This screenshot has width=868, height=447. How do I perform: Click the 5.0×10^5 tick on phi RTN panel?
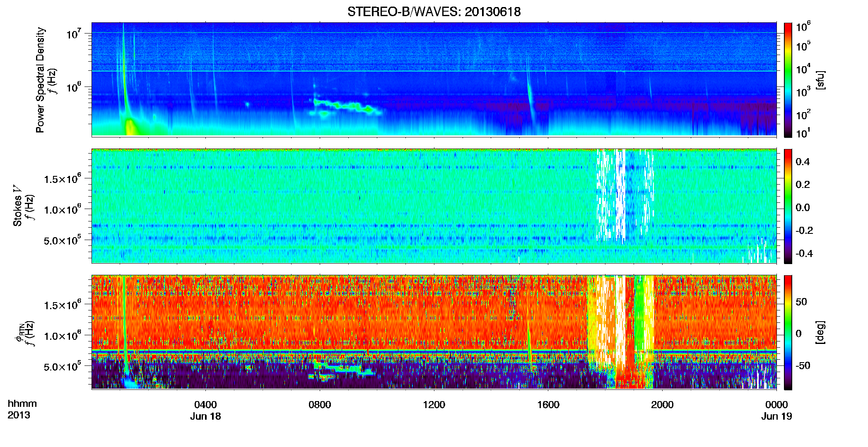tap(63, 366)
